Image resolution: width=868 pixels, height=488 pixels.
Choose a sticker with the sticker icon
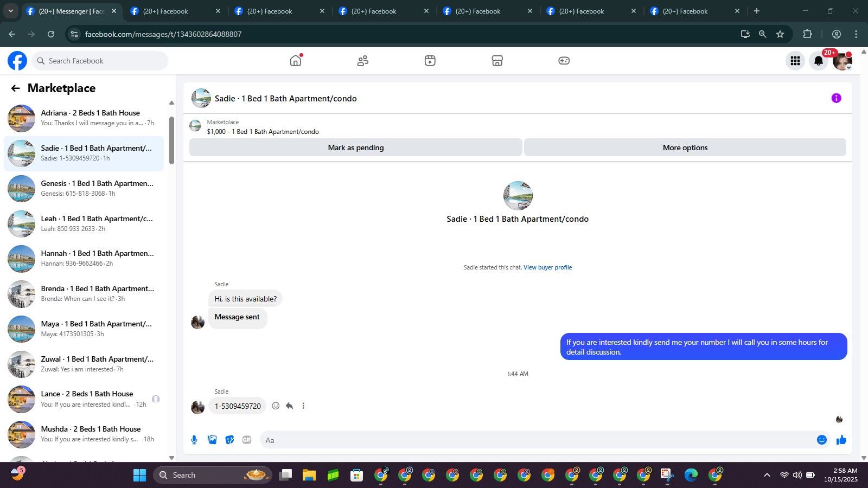click(229, 440)
